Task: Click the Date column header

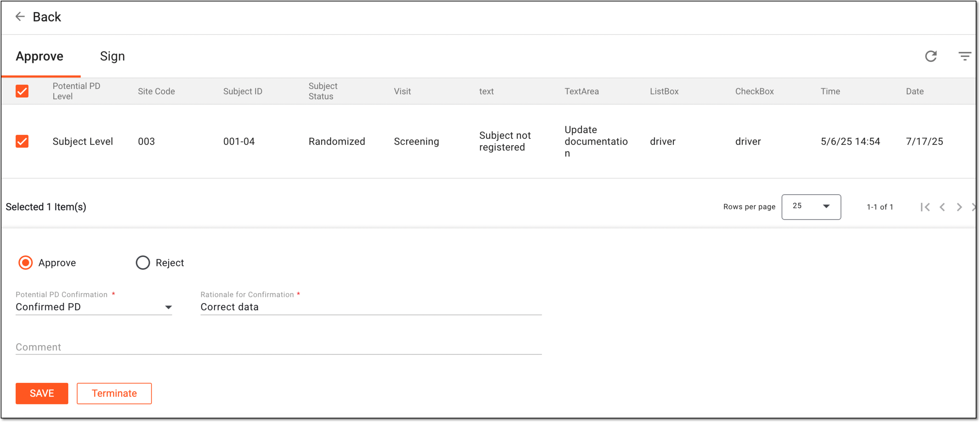Action: coord(915,91)
